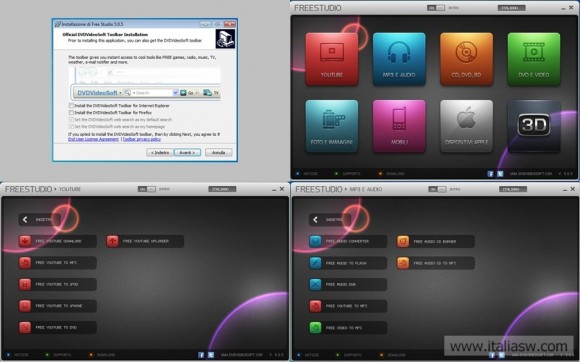Screen dimensions: 580x362
Task: Open the green DVD e Video tile
Action: pyautogui.click(x=534, y=59)
